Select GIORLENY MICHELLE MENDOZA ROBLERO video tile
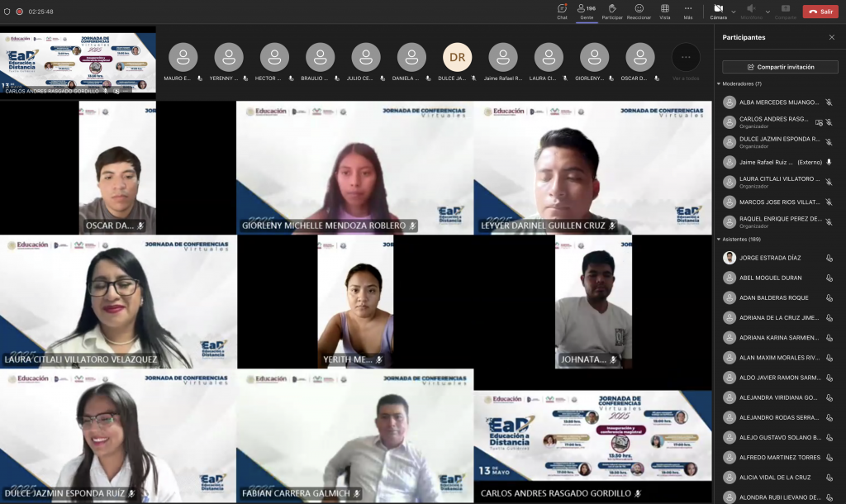Viewport: 846px width, 504px height. (x=355, y=168)
